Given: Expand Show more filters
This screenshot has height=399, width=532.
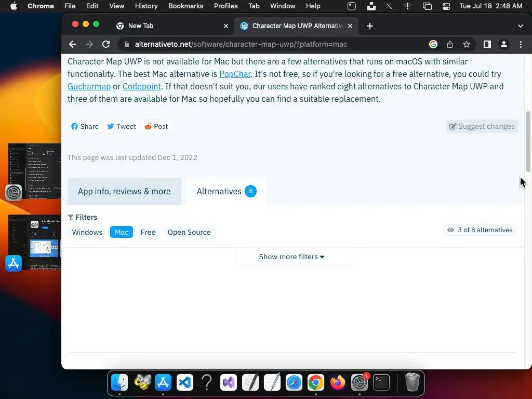Looking at the screenshot, I should [292, 257].
